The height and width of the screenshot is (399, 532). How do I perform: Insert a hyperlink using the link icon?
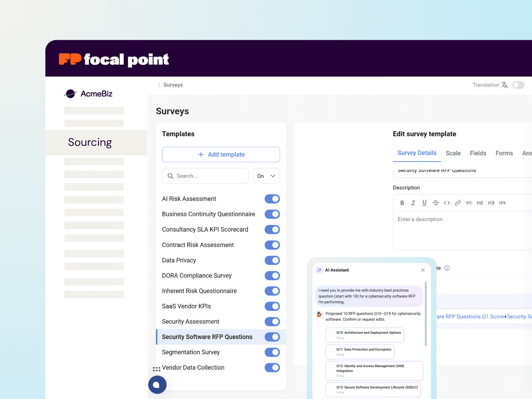[x=458, y=203]
